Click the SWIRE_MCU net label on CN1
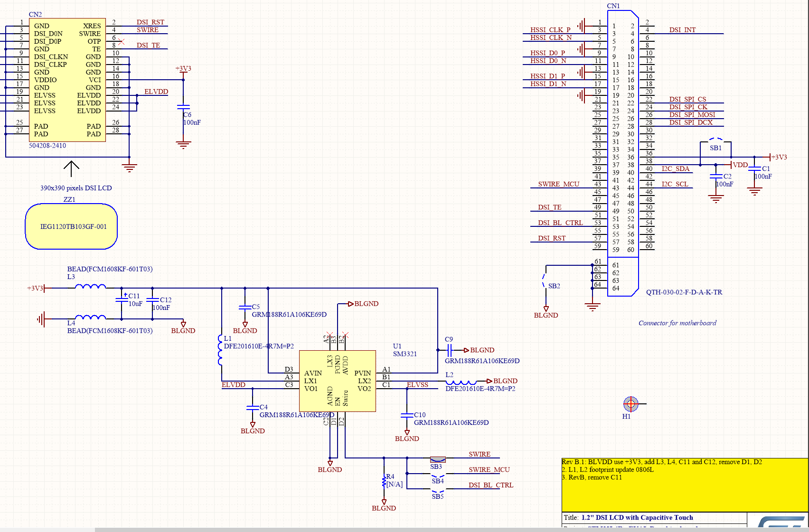The height and width of the screenshot is (532, 809). point(558,184)
